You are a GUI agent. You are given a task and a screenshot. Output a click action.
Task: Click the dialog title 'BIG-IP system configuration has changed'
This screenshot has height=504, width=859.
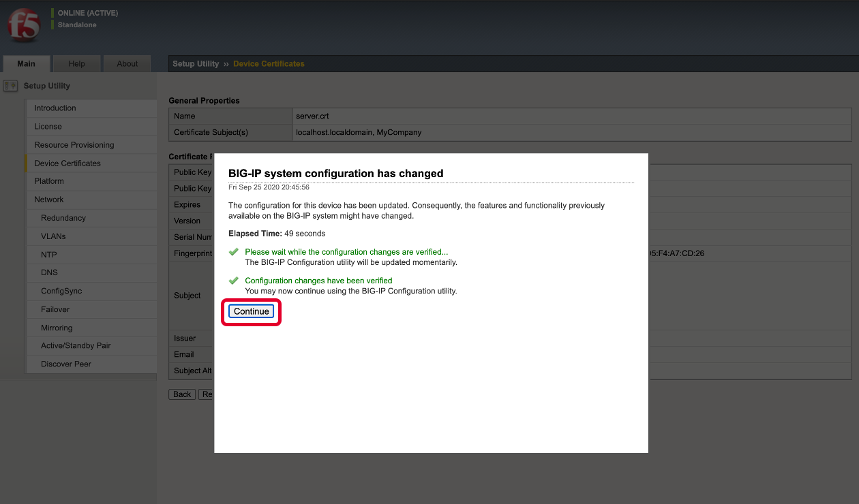(336, 173)
